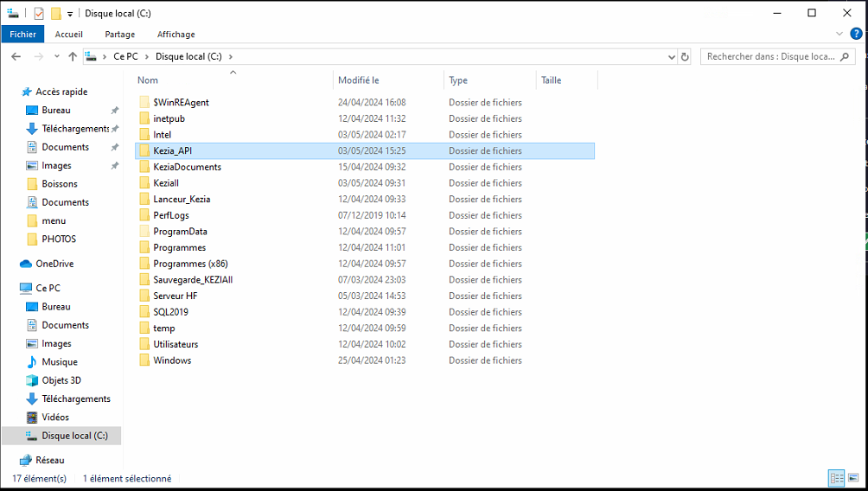This screenshot has width=868, height=491.
Task: Refresh the current folder view
Action: (685, 56)
